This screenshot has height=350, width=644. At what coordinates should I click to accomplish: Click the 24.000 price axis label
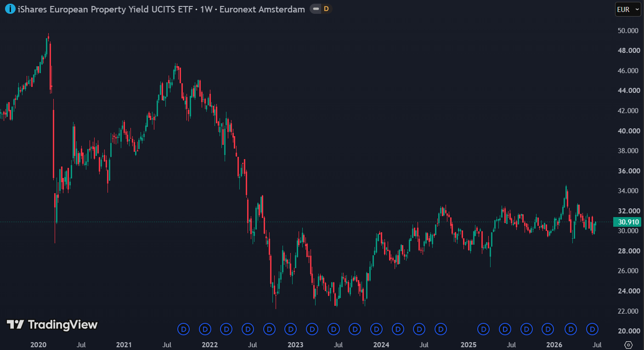[x=628, y=291]
